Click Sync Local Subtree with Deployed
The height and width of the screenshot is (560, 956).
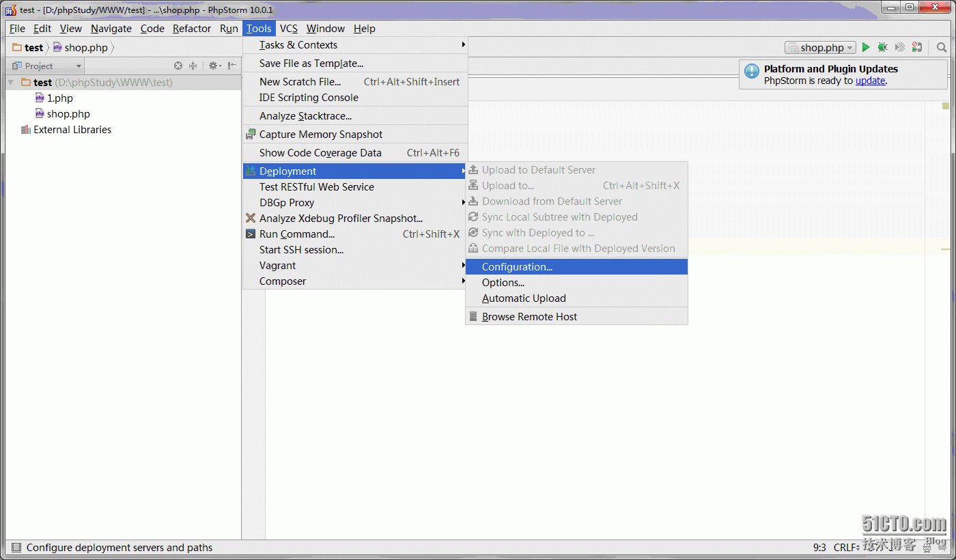coord(576,216)
